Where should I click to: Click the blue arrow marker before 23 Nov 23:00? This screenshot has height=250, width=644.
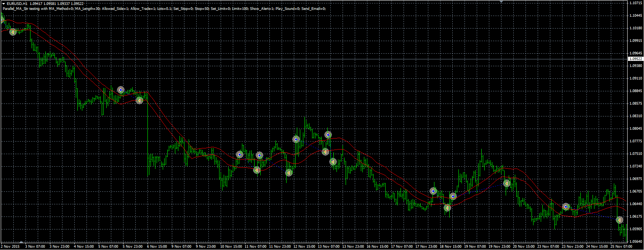click(x=566, y=207)
